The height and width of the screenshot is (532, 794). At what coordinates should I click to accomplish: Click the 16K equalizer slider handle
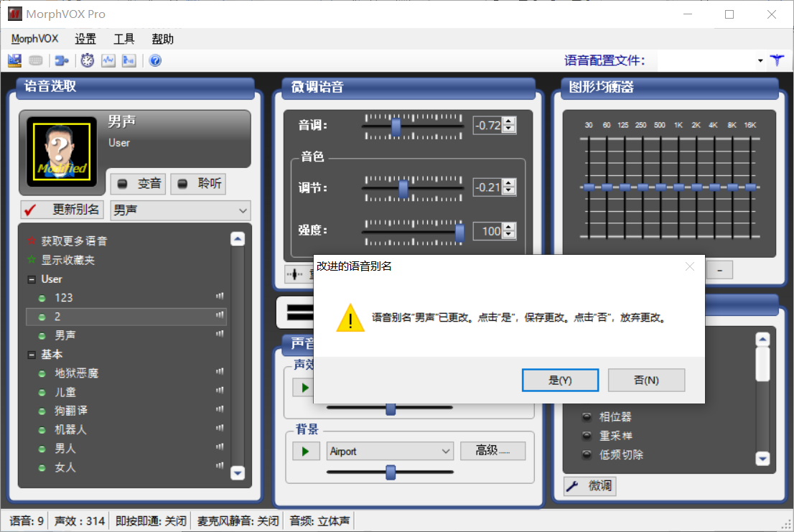tap(750, 187)
